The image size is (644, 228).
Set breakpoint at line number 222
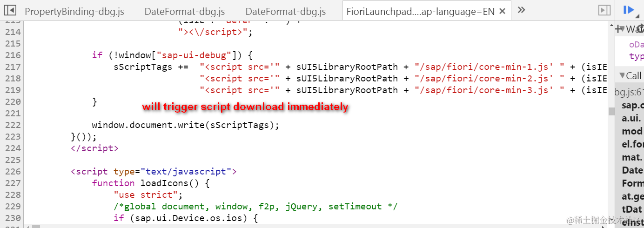13,125
